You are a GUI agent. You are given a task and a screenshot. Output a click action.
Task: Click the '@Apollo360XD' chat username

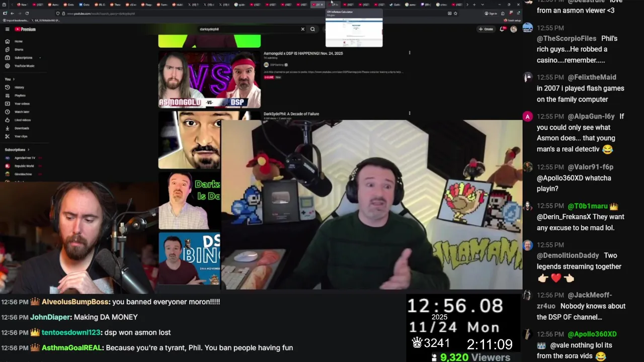(592, 334)
